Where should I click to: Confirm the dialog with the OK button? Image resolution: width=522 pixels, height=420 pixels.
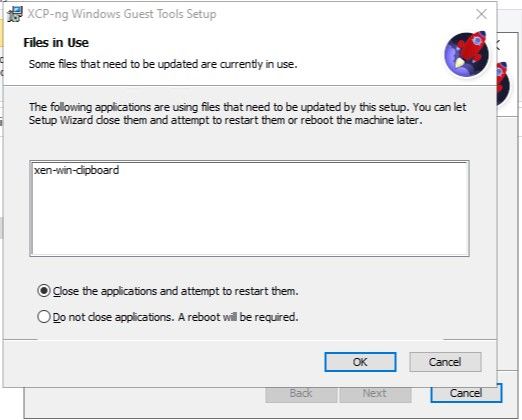click(x=360, y=362)
